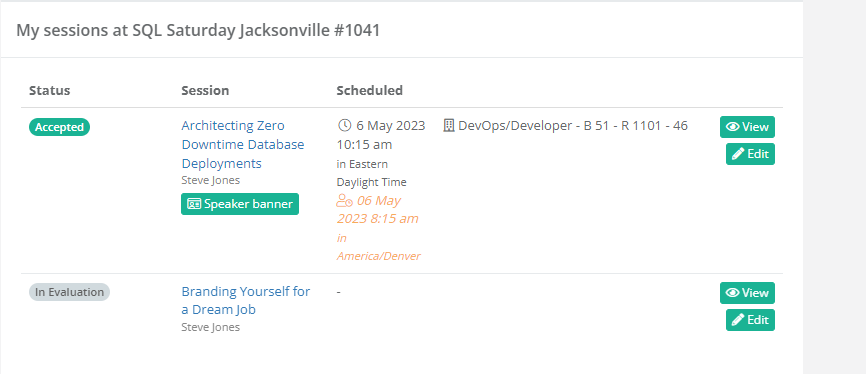The height and width of the screenshot is (374, 866).
Task: Click the eye icon on the first View button
Action: [733, 127]
